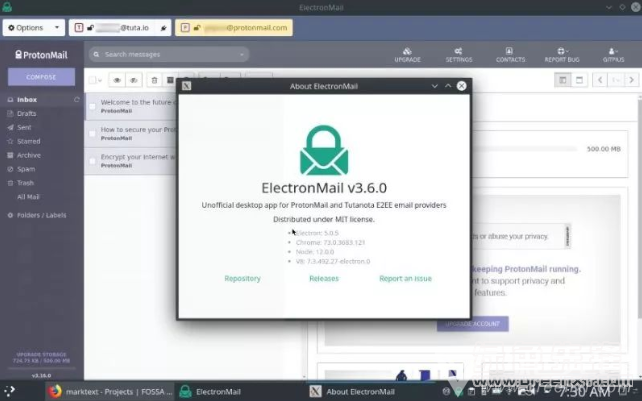Click Report an issue link
The image size is (642, 401).
point(405,279)
